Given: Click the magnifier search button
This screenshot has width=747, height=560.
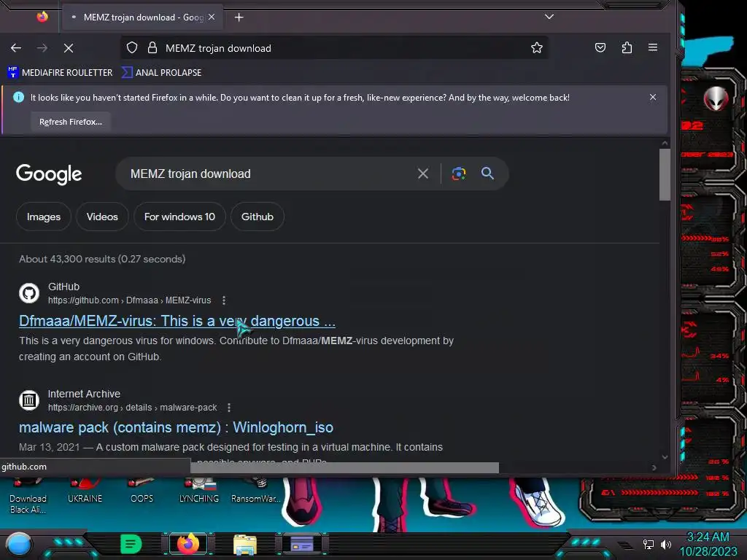Looking at the screenshot, I should pos(487,173).
